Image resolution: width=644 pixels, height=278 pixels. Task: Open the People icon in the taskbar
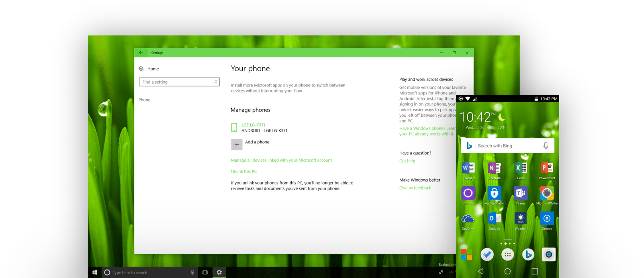pyautogui.click(x=441, y=272)
